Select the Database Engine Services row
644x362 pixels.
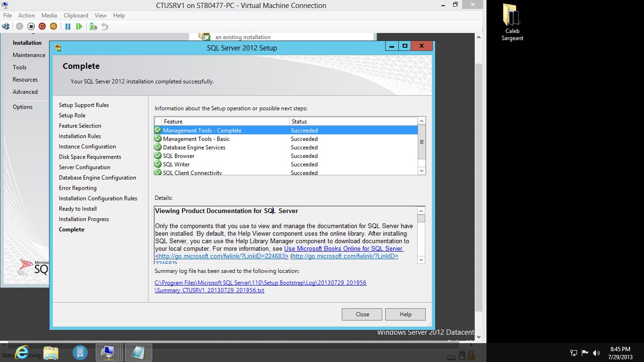[x=286, y=148]
